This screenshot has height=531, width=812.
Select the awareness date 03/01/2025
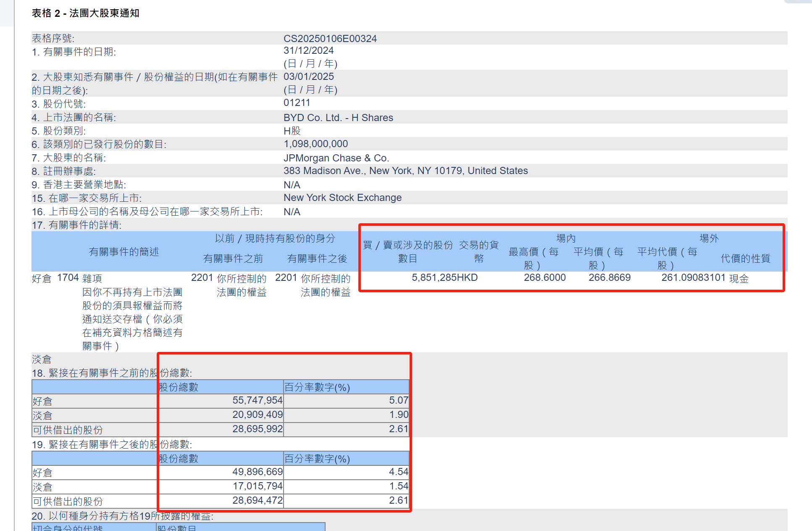tap(309, 77)
